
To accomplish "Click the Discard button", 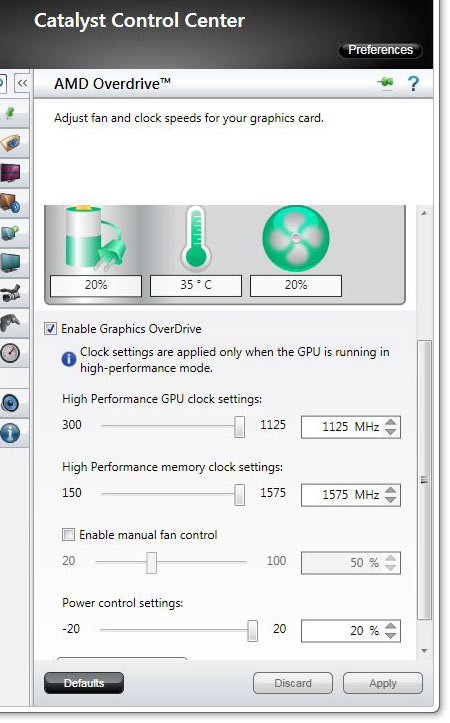I will [x=293, y=683].
